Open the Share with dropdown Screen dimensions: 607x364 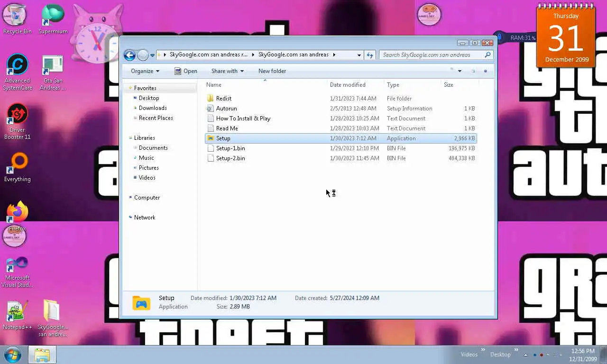228,71
